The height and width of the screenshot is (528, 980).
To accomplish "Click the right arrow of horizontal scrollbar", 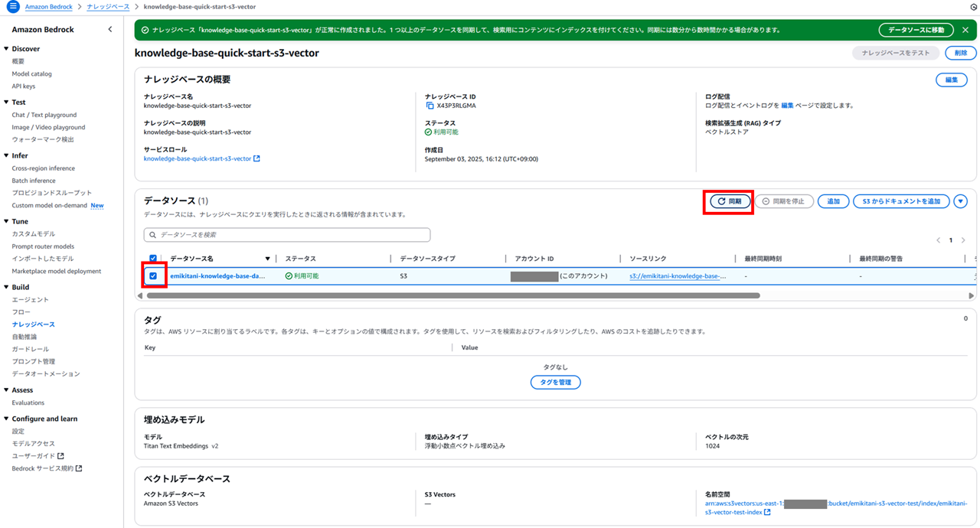I will (x=972, y=295).
